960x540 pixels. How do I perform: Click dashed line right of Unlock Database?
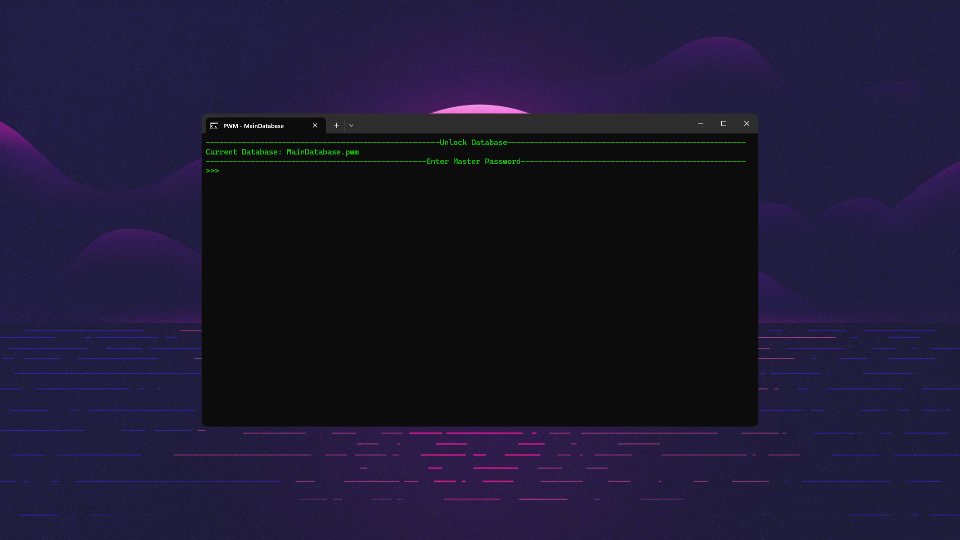626,143
